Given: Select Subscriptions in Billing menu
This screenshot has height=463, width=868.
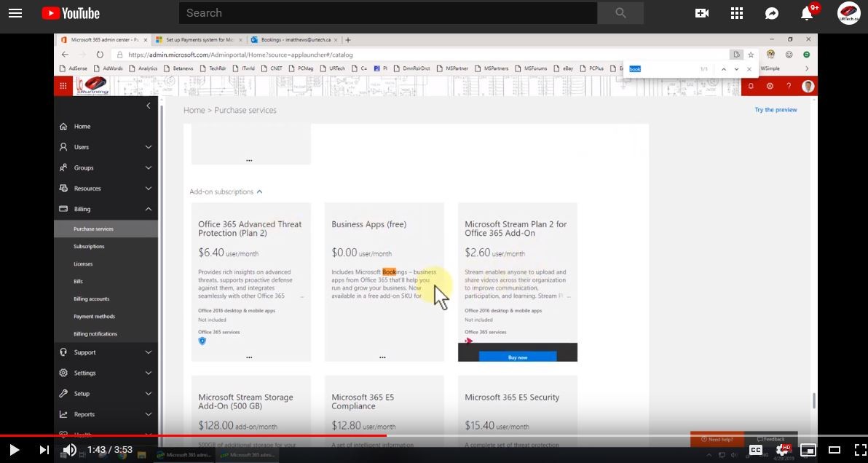Looking at the screenshot, I should coord(89,247).
